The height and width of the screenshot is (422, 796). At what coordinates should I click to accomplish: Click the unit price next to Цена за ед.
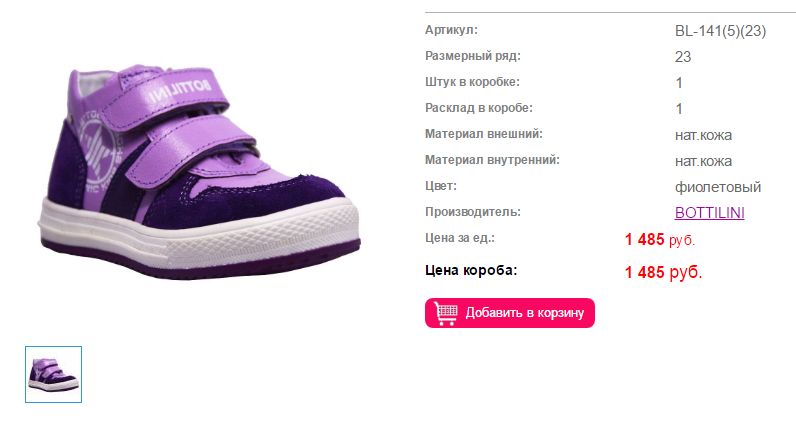pyautogui.click(x=659, y=239)
